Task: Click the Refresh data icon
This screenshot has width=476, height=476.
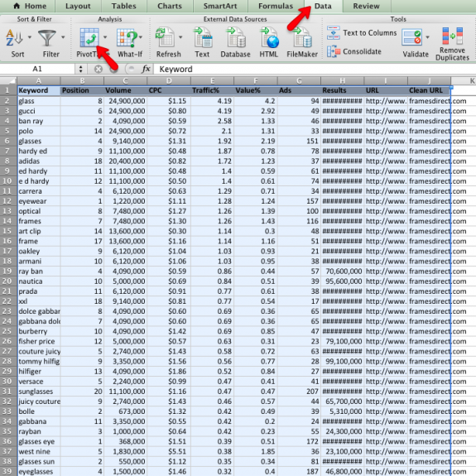Action: pos(165,38)
